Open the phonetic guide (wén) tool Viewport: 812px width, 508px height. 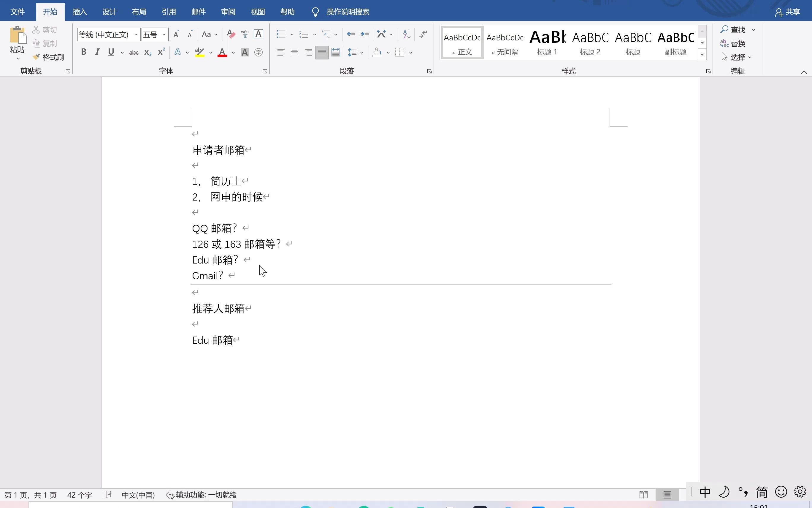point(245,34)
